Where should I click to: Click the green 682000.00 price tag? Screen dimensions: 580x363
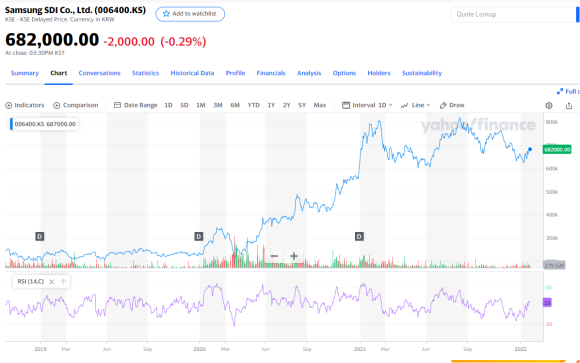557,149
